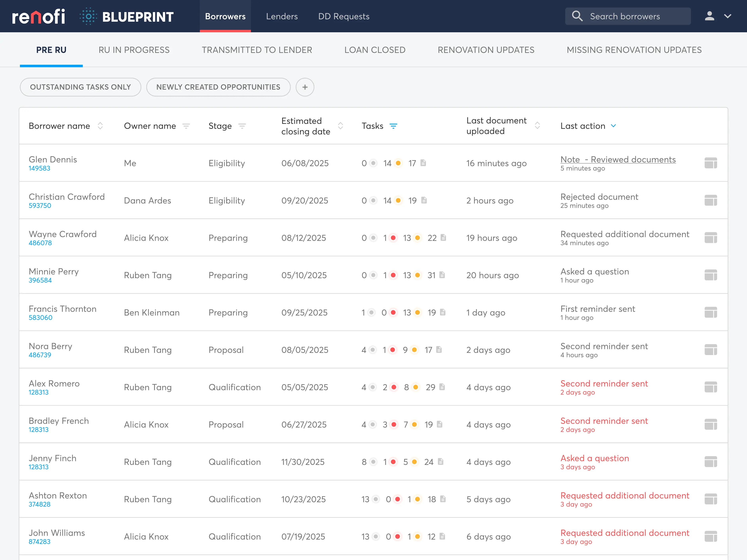Open the Lenders nav tab
Screen dimensions: 747x560
[x=282, y=16]
